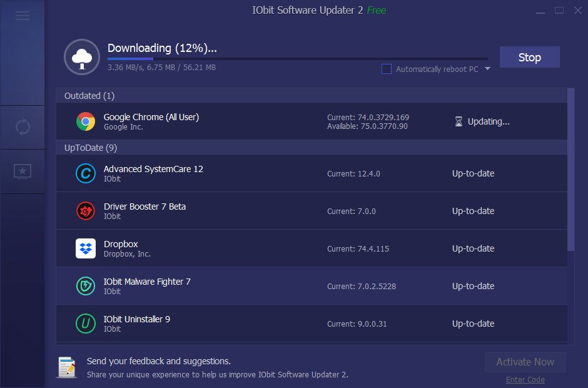Click the software list scrollbar
Screen dimensions: 588x388
570,170
